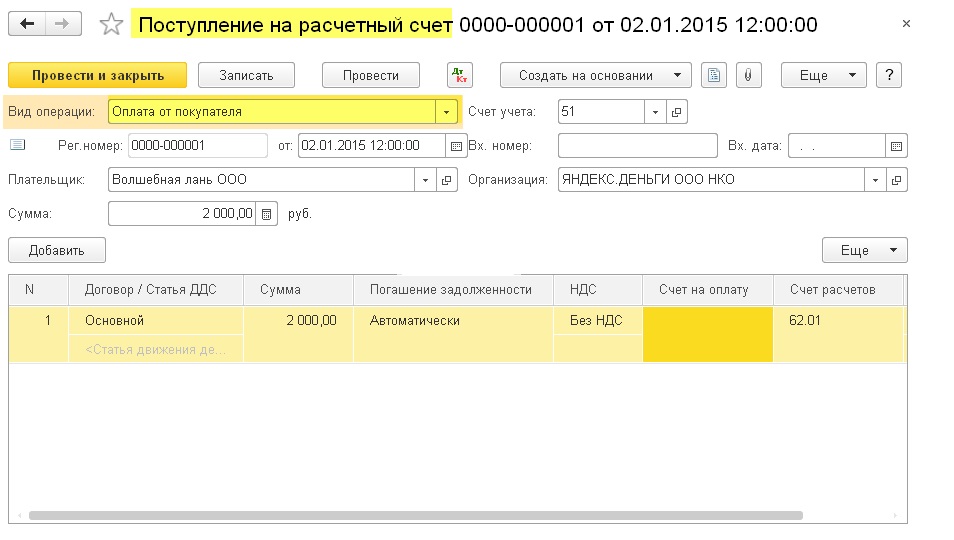The width and height of the screenshot is (954, 540).
Task: Open help with the question mark button
Action: click(x=889, y=75)
